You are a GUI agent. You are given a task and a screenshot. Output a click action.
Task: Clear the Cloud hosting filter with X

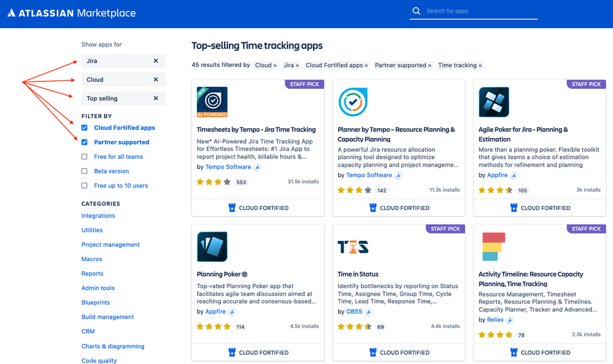[x=156, y=80]
